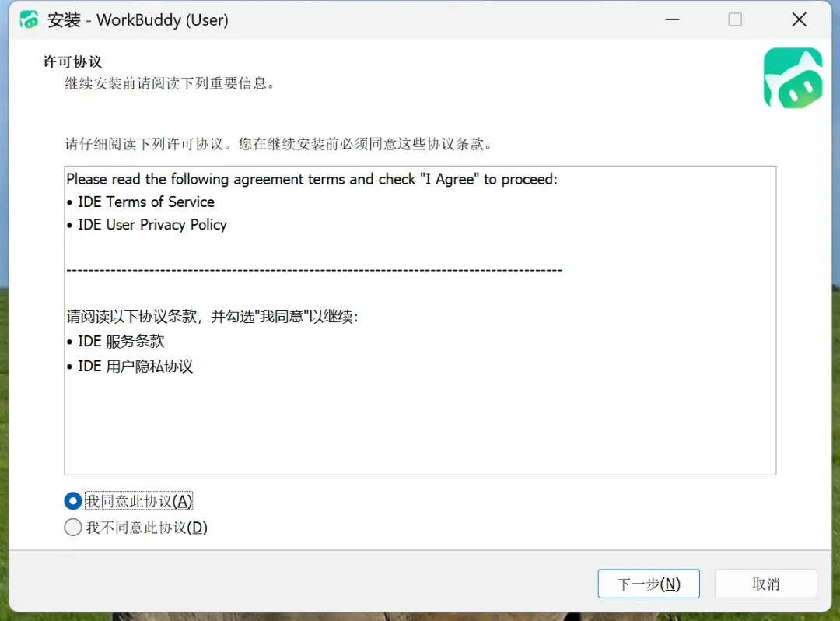Click the IDE User Privacy Policy line
The image size is (840, 621).
coord(147,224)
